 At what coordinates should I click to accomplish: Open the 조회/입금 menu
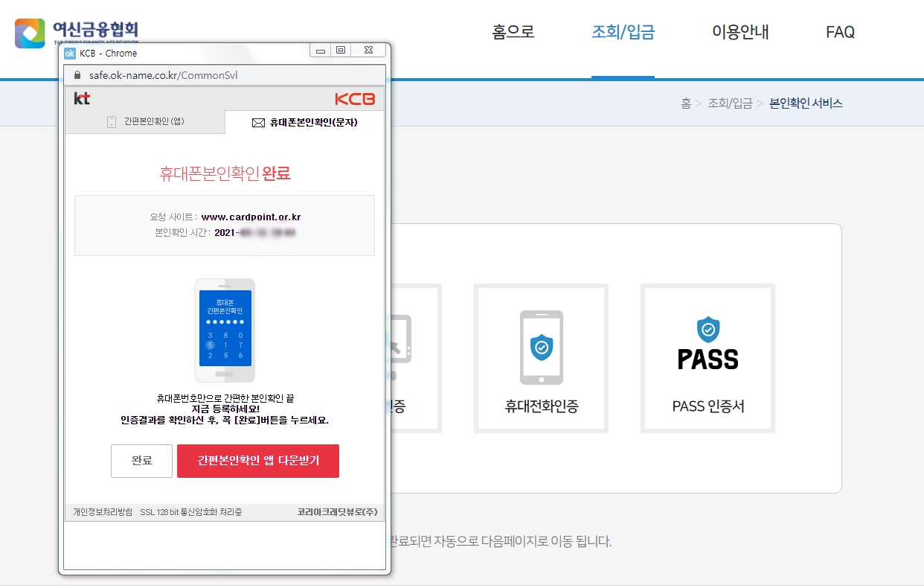[623, 32]
